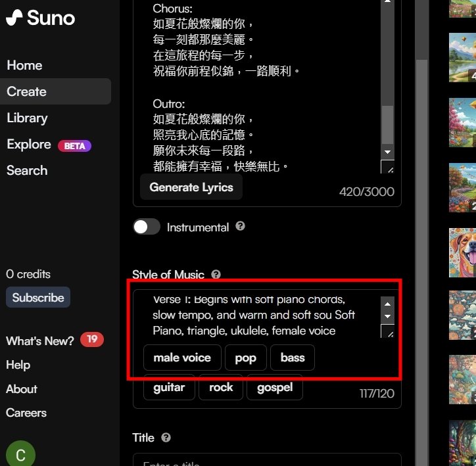Click the Subscribe button
476x466 pixels.
coord(38,297)
